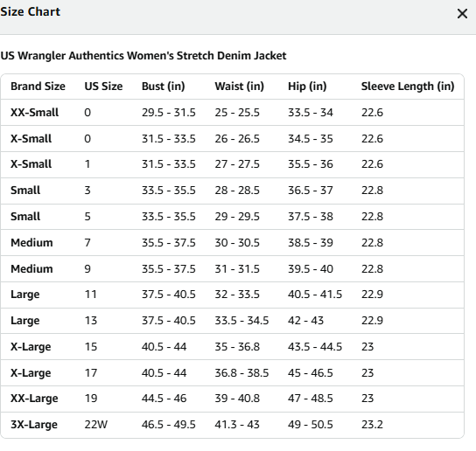Select the Medium row with US size 9
Image resolution: width=476 pixels, height=451 pixels.
(x=232, y=268)
